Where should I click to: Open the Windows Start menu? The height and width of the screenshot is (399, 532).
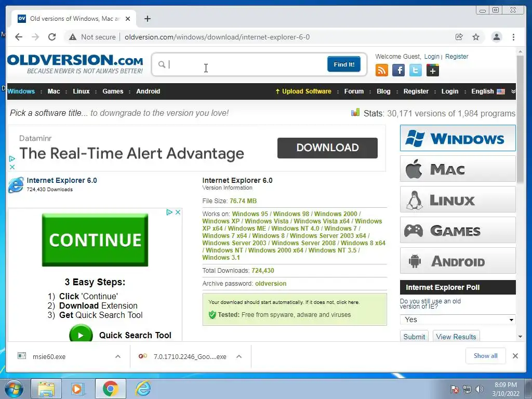[13, 389]
